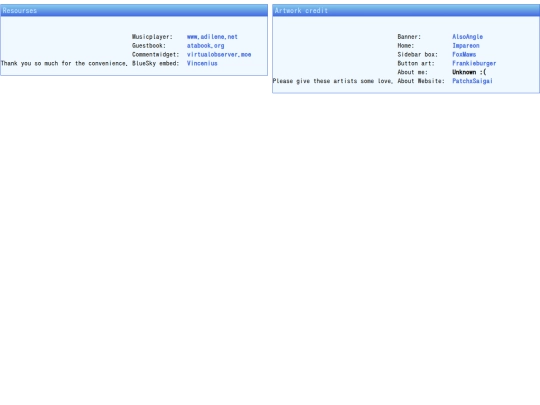Open AlsoAngle banner artist link
The image size is (540, 405).
point(467,37)
